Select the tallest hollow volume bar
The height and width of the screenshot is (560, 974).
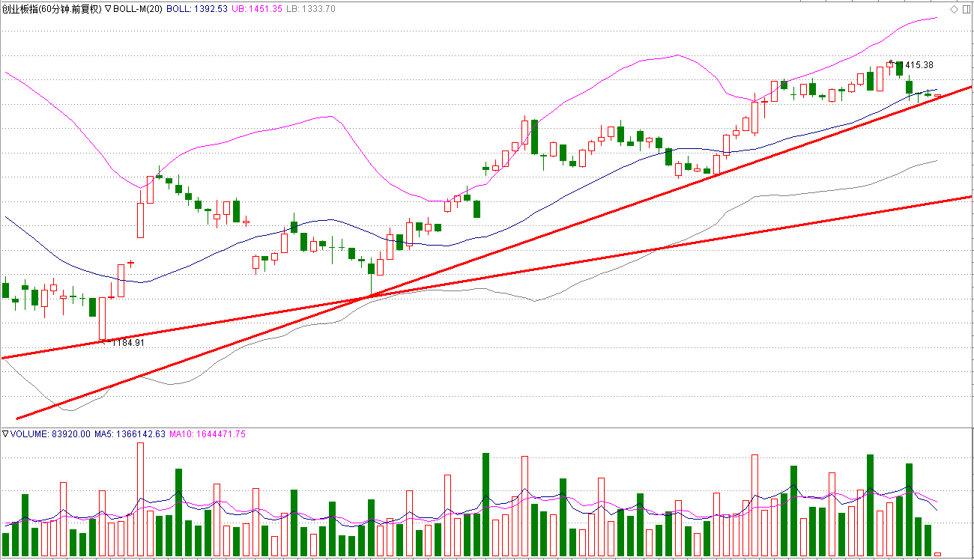click(140, 499)
